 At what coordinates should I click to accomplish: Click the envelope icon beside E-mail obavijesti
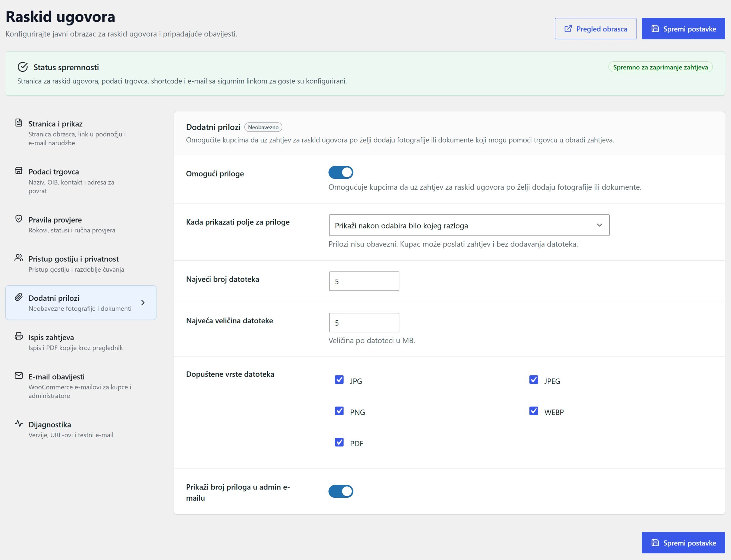19,376
